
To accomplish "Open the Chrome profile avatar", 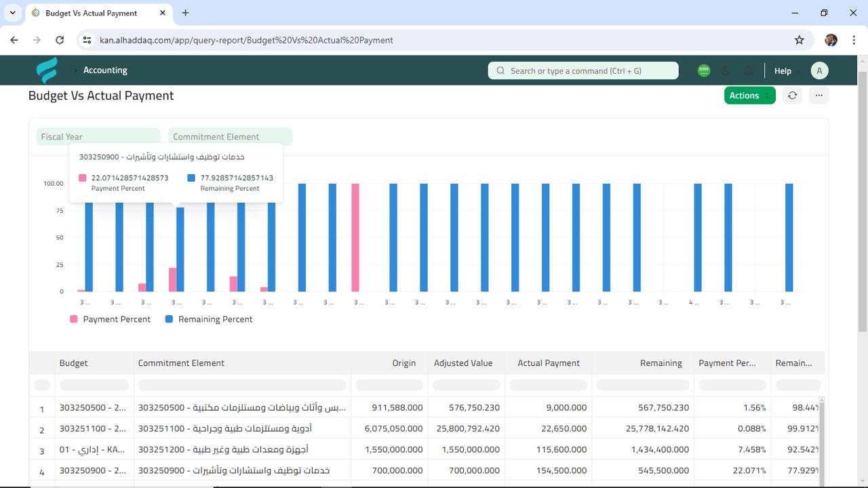I will [831, 40].
